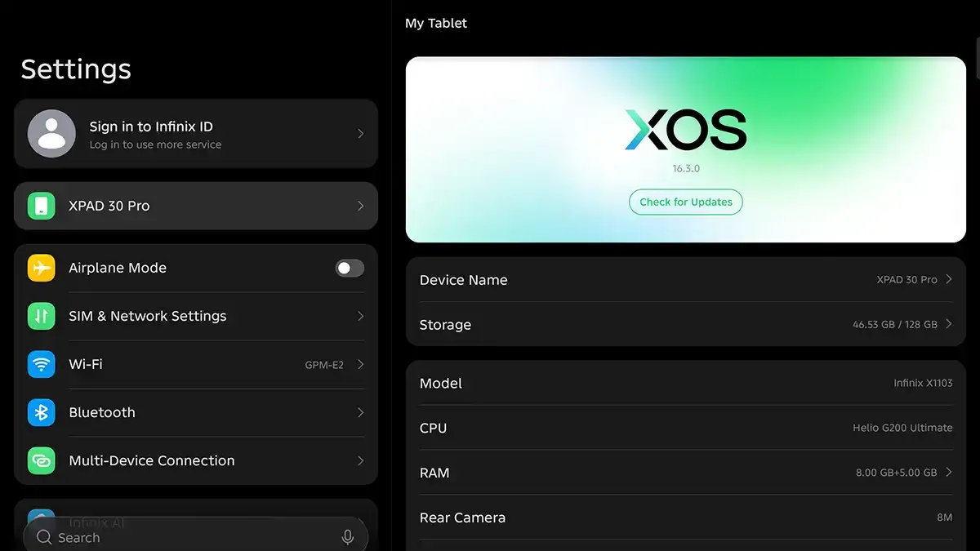
Task: Click the RAM row label
Action: (x=434, y=473)
